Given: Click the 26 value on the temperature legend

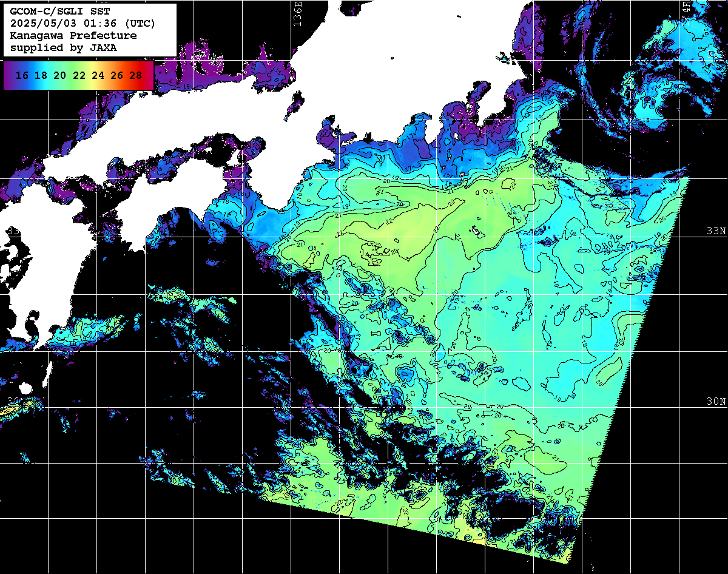Looking at the screenshot, I should click(x=117, y=76).
